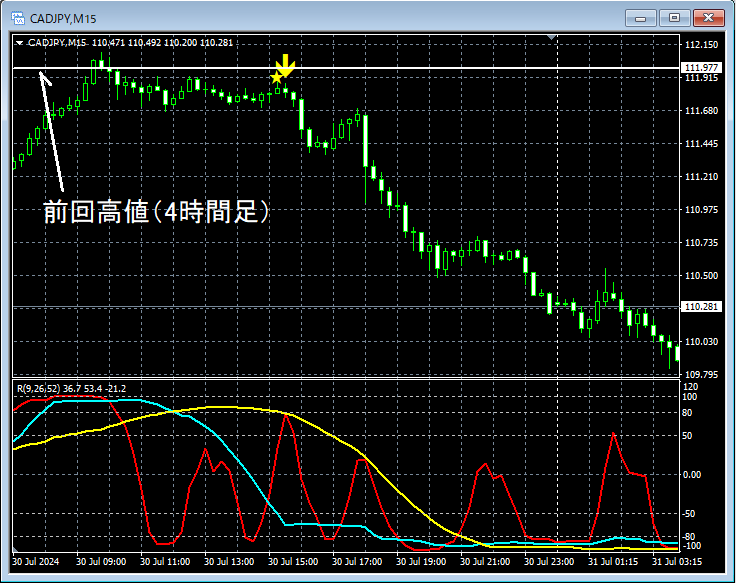Click price scale value 110.030
This screenshot has height=583, width=737.
(x=701, y=342)
